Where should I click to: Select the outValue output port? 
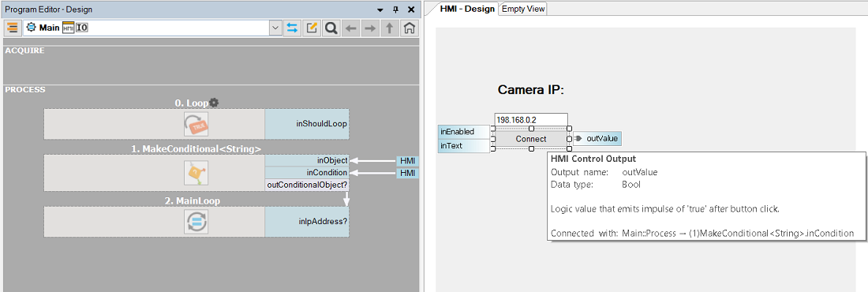[x=602, y=138]
